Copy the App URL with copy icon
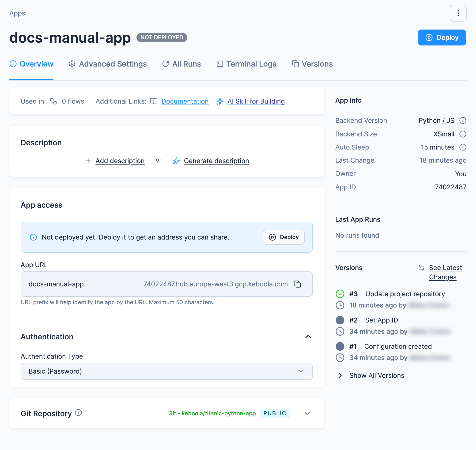The width and height of the screenshot is (476, 450). click(x=297, y=284)
